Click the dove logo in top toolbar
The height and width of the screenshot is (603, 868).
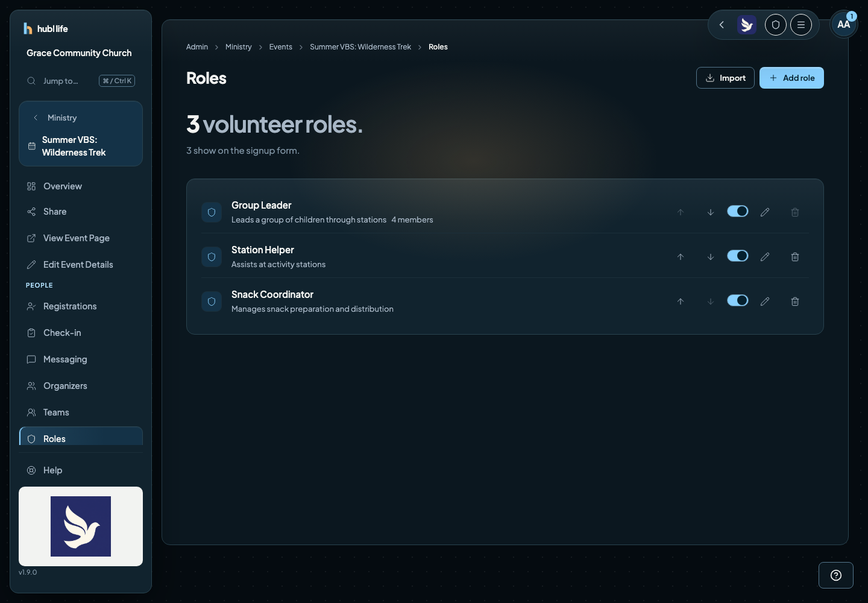pos(747,25)
